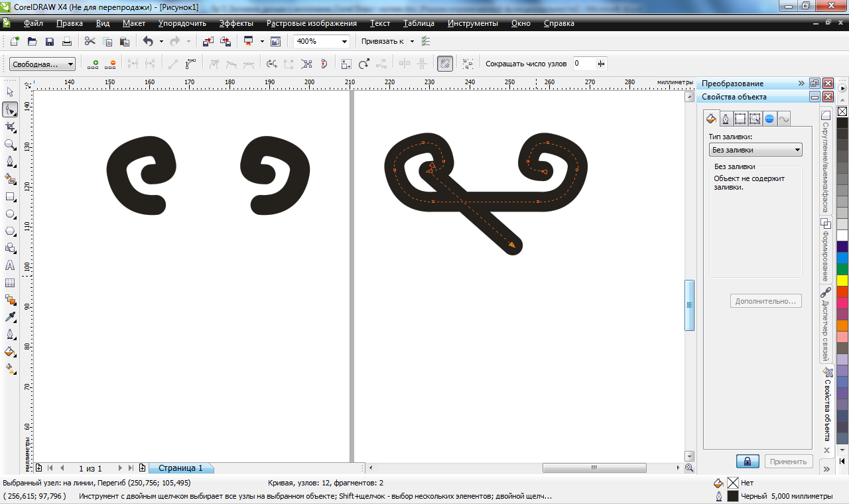
Task: Open the Инструменты menu
Action: click(472, 23)
